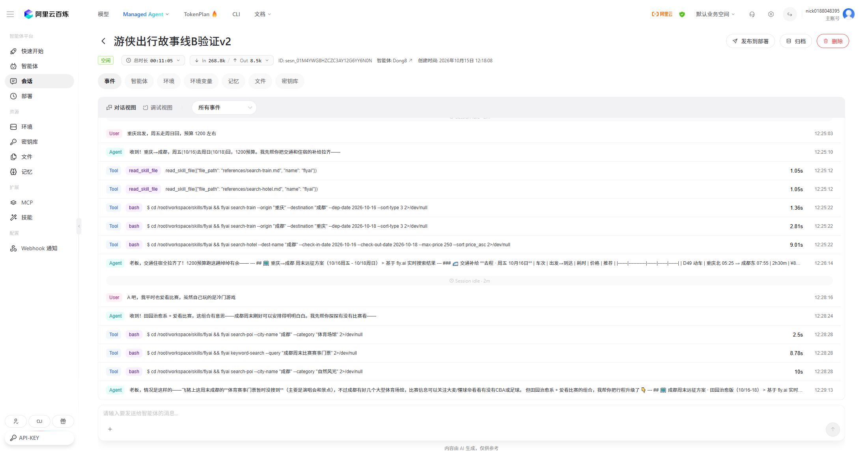Open 环境 under 资源 in the sidebar

(39, 127)
